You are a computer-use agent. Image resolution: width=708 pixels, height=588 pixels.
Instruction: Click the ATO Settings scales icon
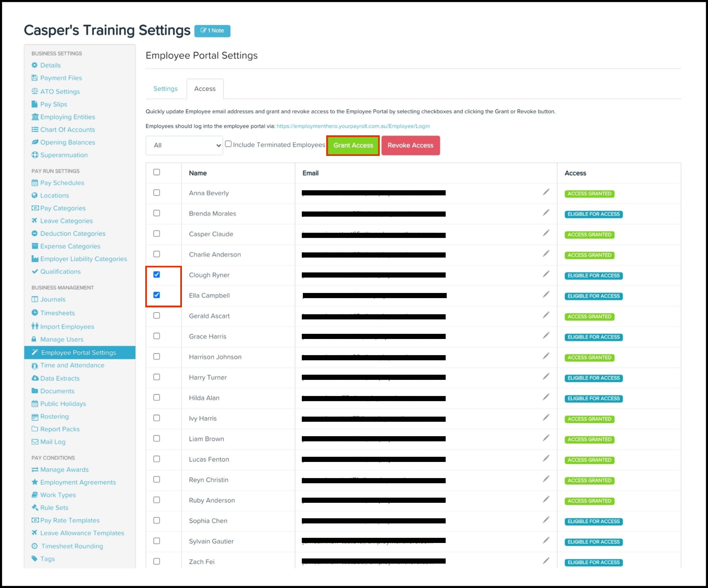click(x=35, y=91)
